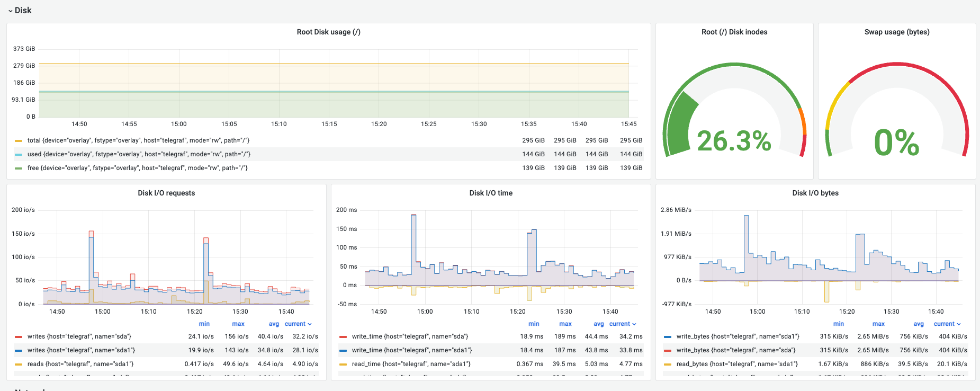The width and height of the screenshot is (980, 391).
Task: Sort Disk I/O requests legend by current
Action: [298, 324]
